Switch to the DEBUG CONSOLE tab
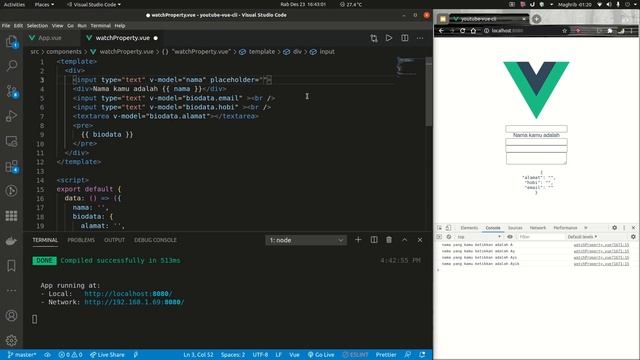This screenshot has height=360, width=640. [155, 240]
